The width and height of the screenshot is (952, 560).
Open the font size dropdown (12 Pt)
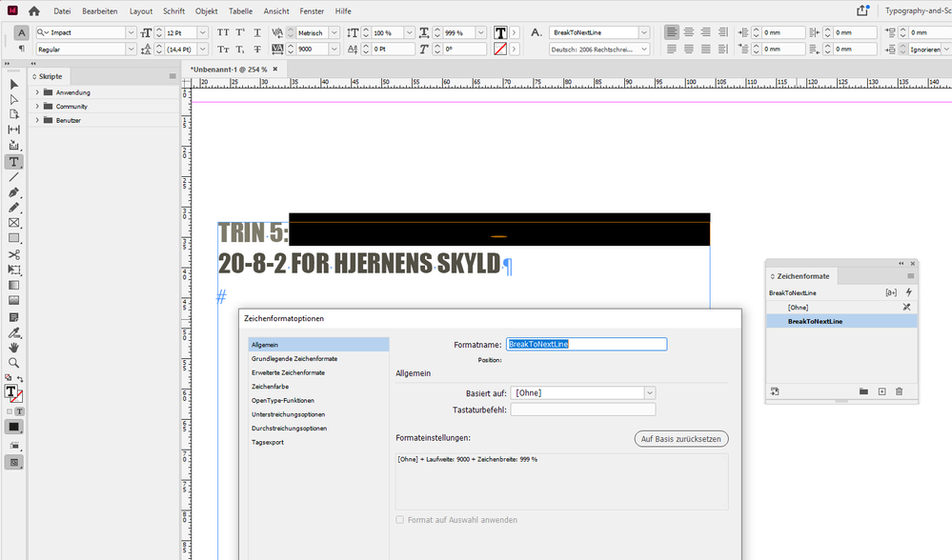[203, 32]
